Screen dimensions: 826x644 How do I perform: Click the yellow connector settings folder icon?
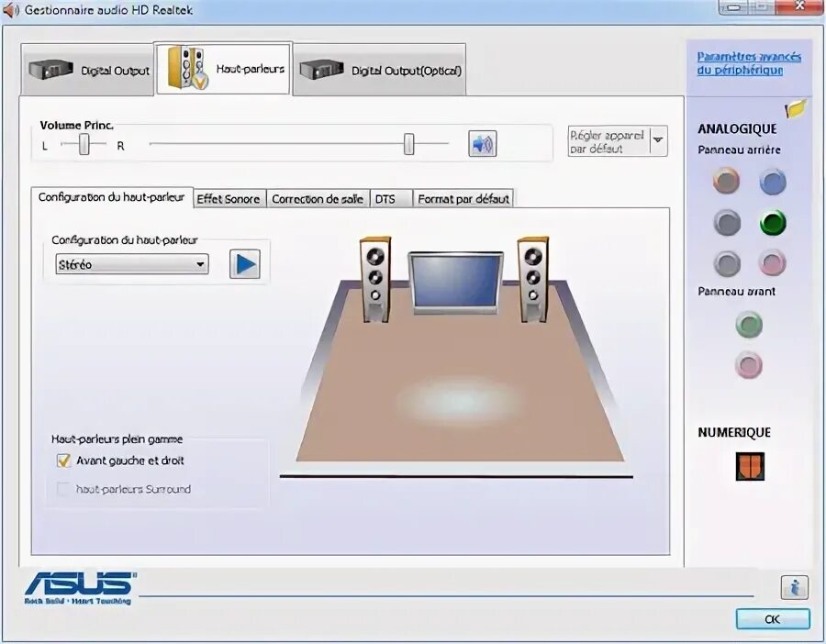click(x=796, y=108)
